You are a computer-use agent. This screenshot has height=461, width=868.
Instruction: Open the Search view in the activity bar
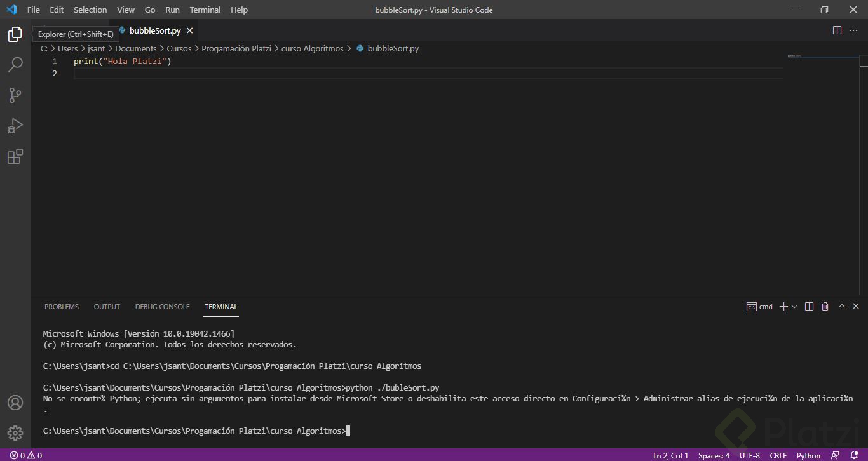(x=15, y=65)
